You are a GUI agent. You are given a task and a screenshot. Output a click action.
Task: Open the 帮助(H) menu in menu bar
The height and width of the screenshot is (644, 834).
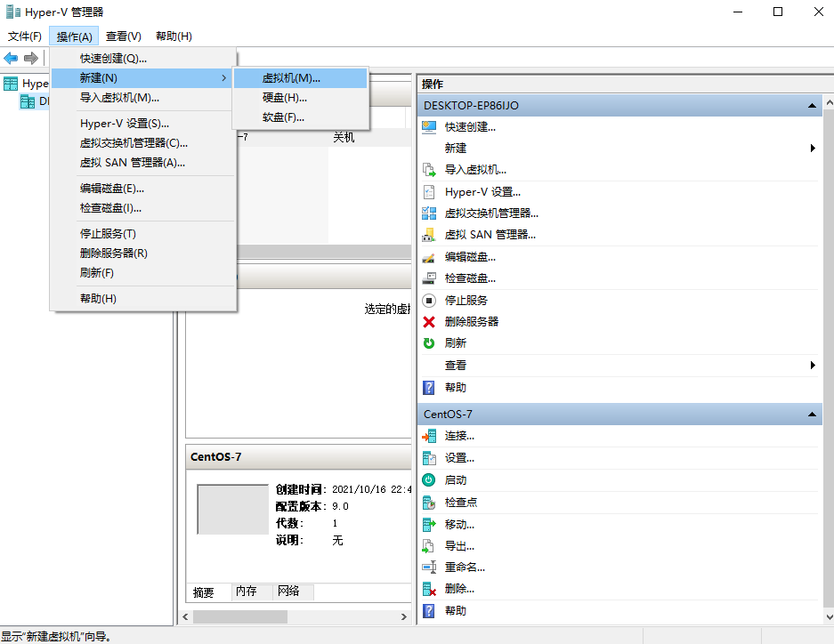tap(174, 36)
